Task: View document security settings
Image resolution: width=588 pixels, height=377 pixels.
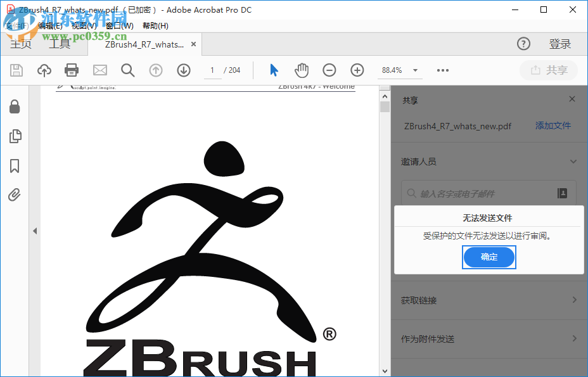Action: click(x=15, y=107)
